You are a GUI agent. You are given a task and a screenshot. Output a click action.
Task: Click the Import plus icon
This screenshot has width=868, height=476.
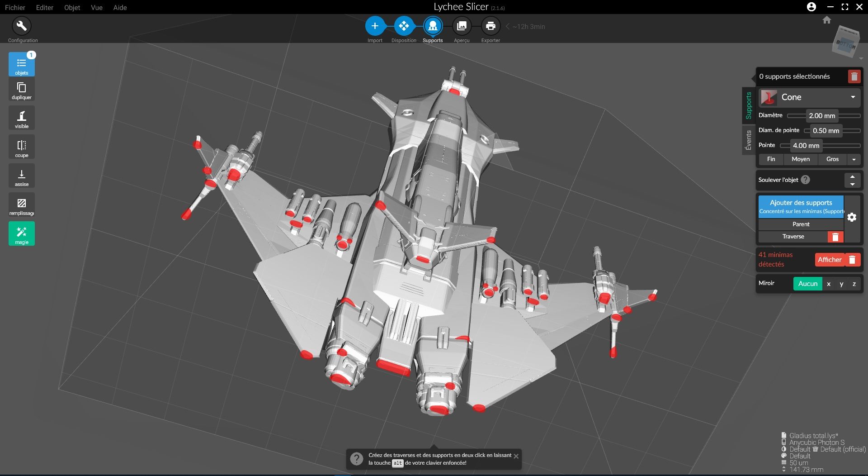point(375,26)
